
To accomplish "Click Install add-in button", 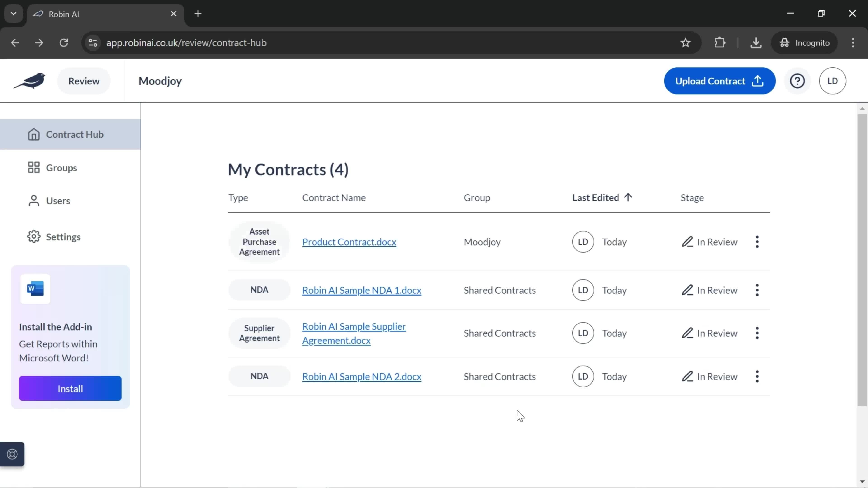I will (70, 389).
